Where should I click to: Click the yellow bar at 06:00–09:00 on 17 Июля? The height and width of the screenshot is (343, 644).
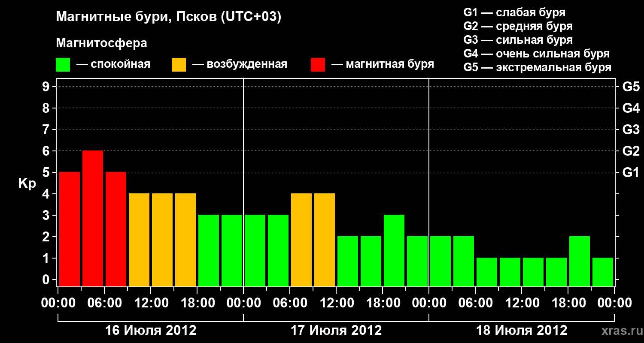click(x=301, y=240)
